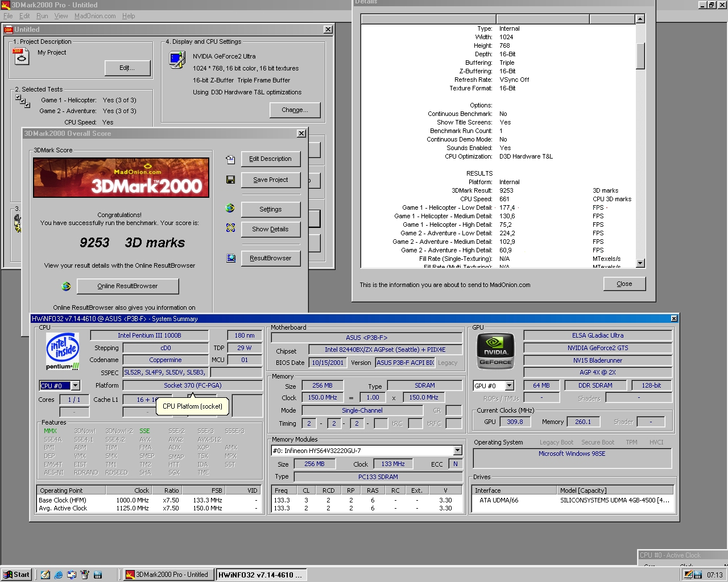728x582 pixels.
Task: Click the Details scrollbar up arrow
Action: (x=640, y=19)
